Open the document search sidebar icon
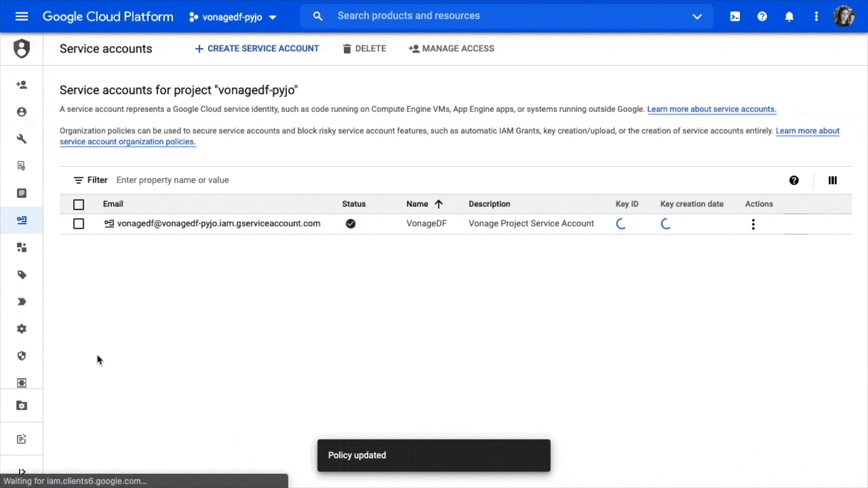 click(x=22, y=166)
